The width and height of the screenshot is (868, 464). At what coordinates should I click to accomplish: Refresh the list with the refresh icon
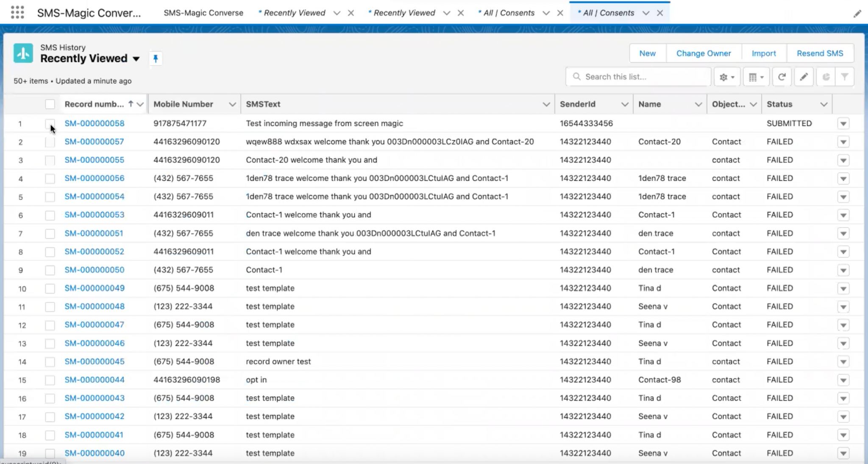(x=782, y=77)
